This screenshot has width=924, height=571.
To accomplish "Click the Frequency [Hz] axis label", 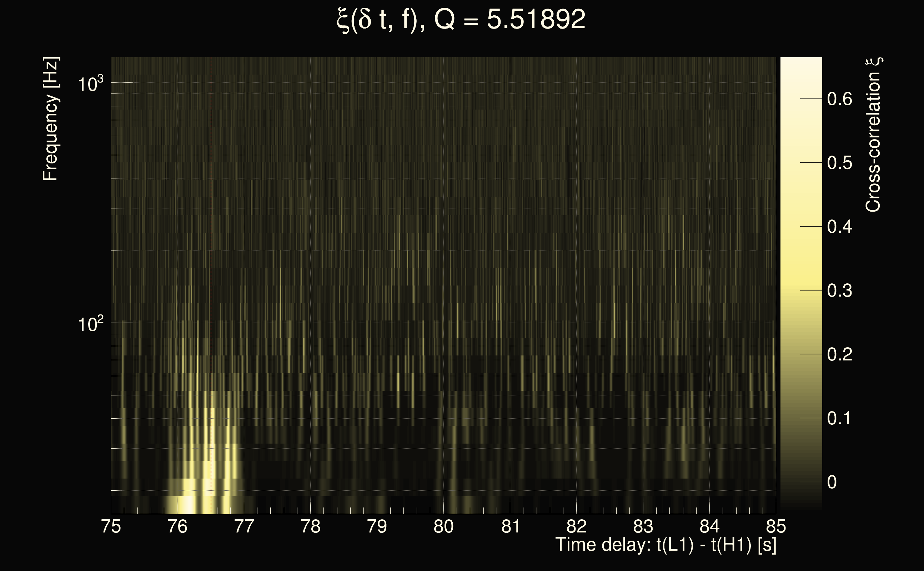I will point(50,119).
